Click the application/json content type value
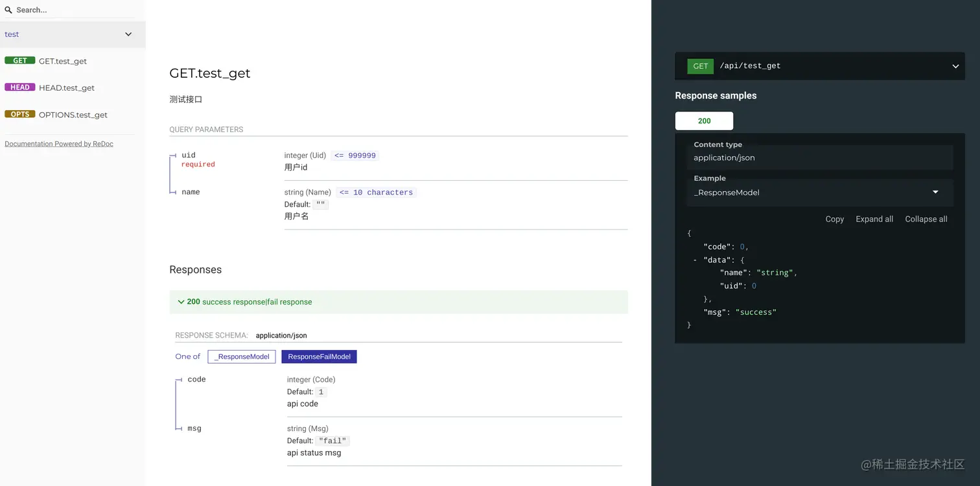The height and width of the screenshot is (486, 980). click(724, 157)
